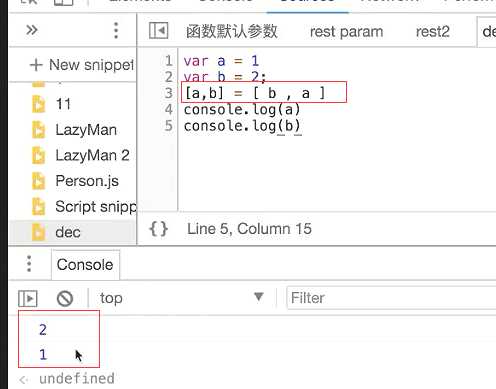
Task: Select the dec snippet file icon
Action: click(38, 232)
